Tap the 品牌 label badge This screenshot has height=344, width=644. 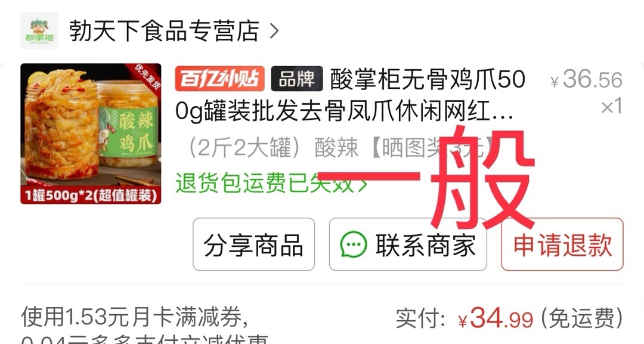click(296, 79)
